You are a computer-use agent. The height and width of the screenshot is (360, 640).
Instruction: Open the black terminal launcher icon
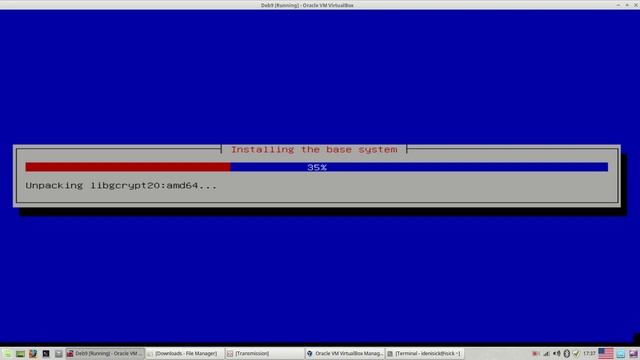click(46, 353)
